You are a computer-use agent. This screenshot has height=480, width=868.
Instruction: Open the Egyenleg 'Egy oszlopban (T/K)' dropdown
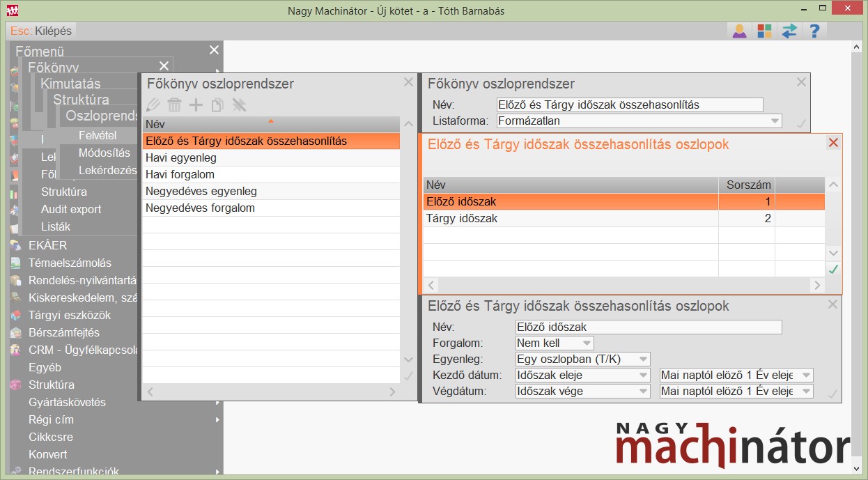643,359
